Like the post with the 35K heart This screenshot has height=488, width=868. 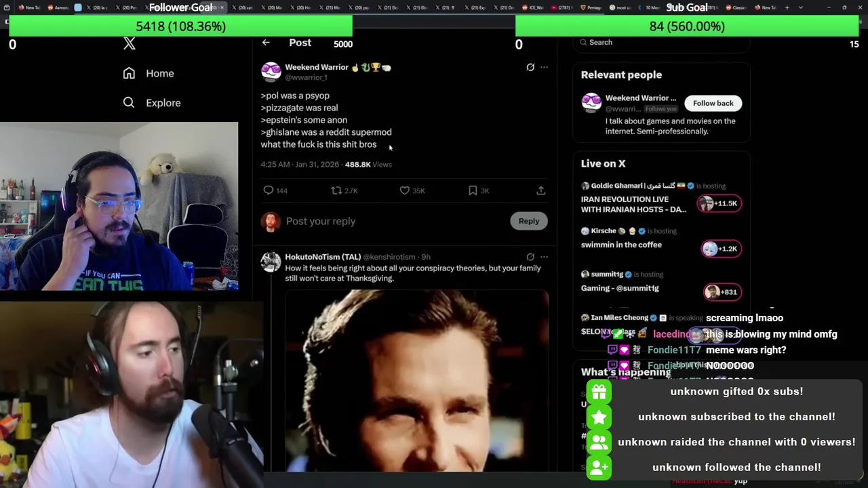(405, 190)
